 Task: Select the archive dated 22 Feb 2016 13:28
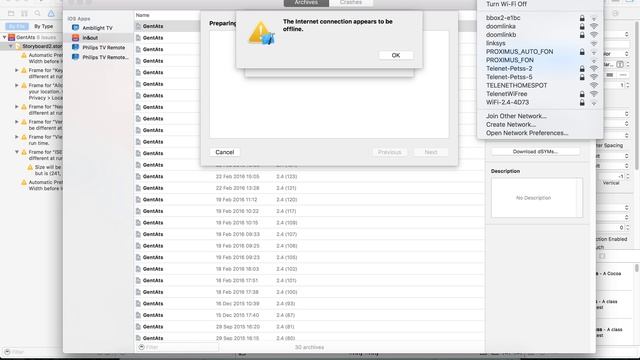pyautogui.click(x=309, y=188)
